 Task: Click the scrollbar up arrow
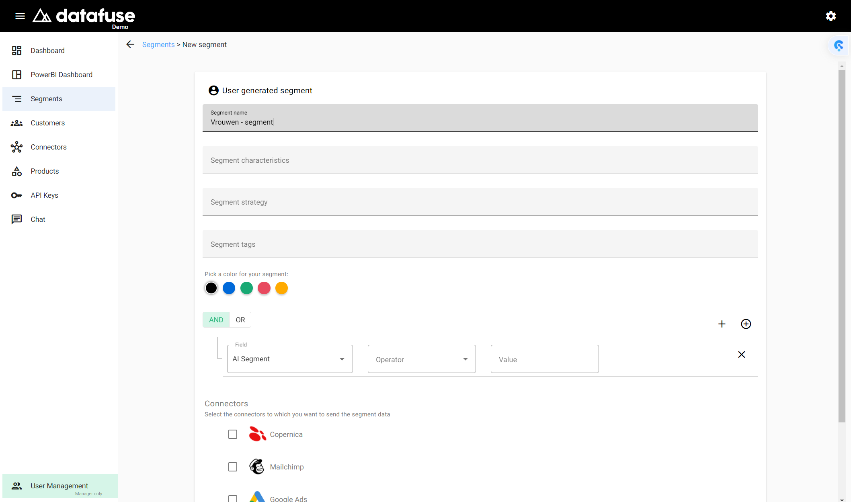tap(842, 66)
